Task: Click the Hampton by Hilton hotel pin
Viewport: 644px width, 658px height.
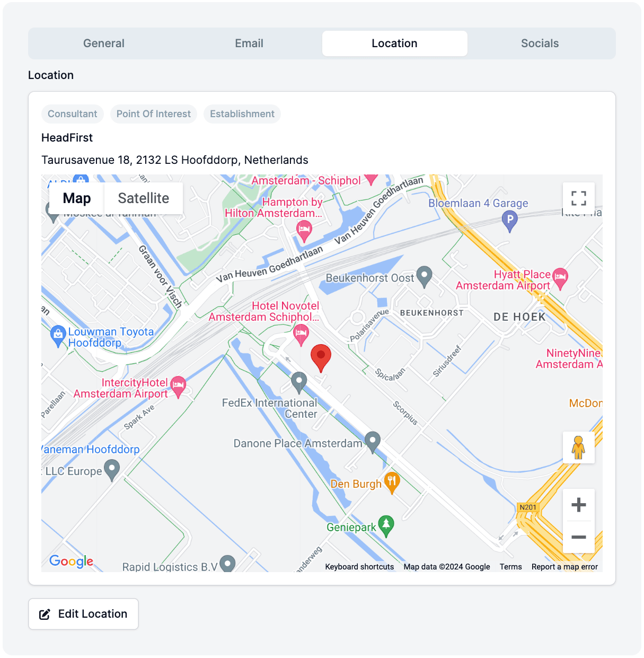Action: tap(304, 231)
